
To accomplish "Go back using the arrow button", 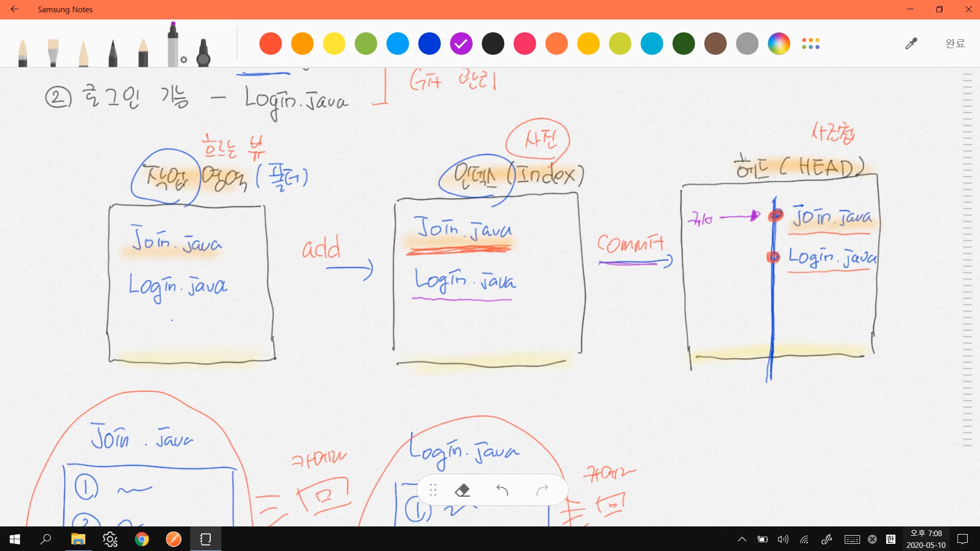I will coord(14,9).
